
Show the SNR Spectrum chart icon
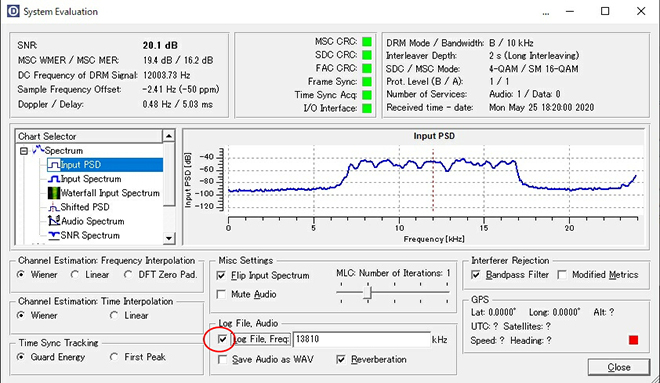coord(54,235)
